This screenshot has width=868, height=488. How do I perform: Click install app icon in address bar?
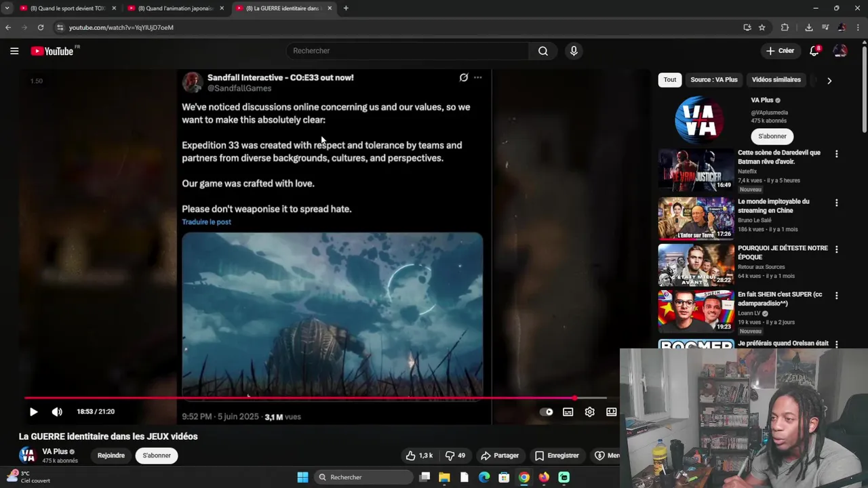pos(747,28)
